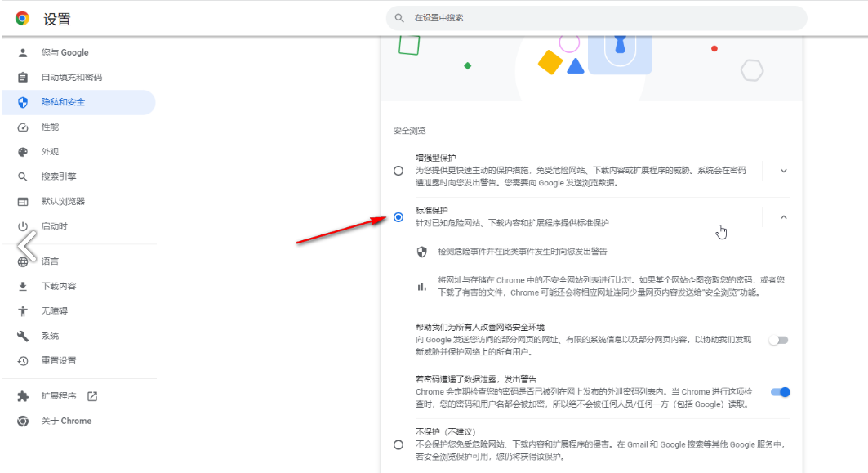Image resolution: width=868 pixels, height=473 pixels.
Task: Click the shield icon beside 检测危险事件
Action: point(422,252)
